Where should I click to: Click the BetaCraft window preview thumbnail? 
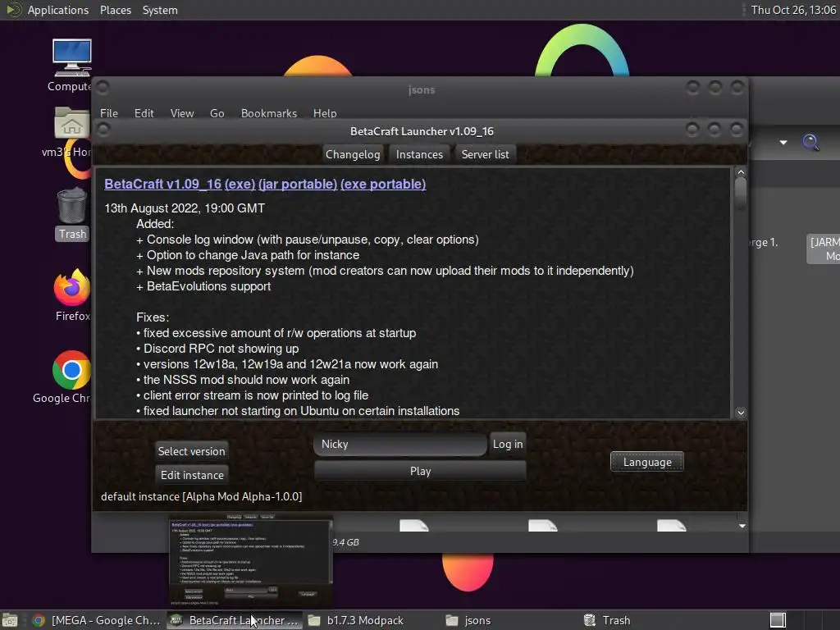(251, 560)
